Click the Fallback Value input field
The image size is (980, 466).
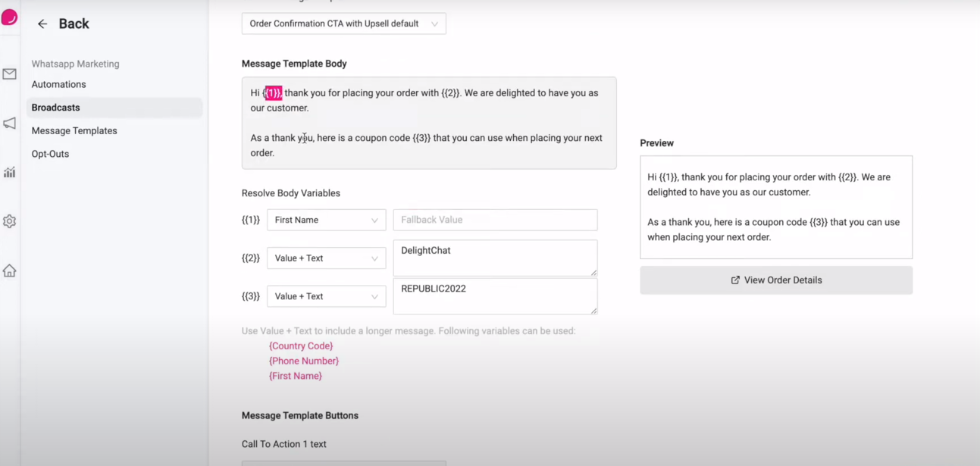(495, 220)
